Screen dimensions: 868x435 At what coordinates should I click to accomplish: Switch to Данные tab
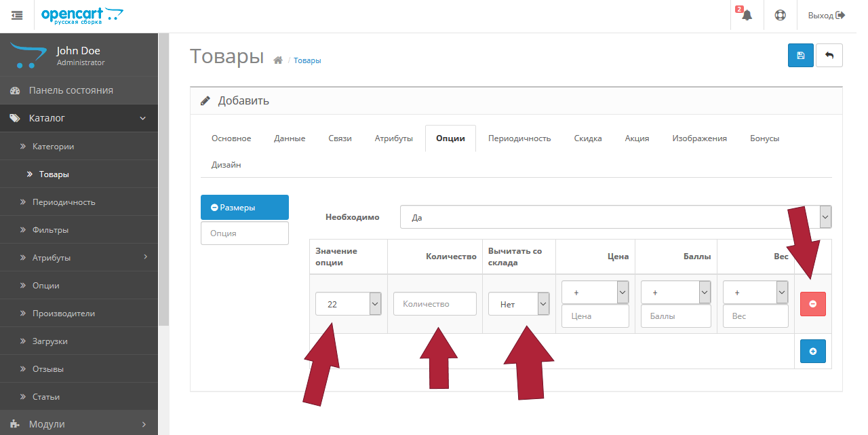click(290, 138)
